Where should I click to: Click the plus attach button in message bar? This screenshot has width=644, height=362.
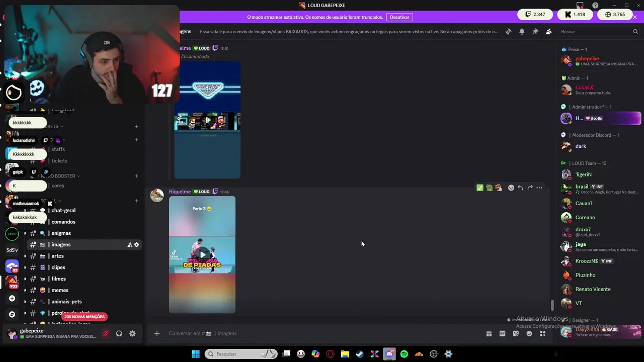click(157, 333)
